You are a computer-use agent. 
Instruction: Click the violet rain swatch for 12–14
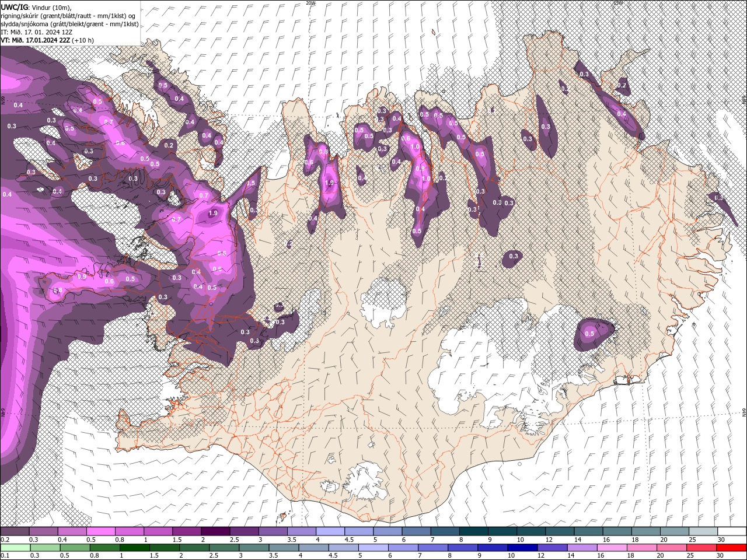(x=553, y=548)
